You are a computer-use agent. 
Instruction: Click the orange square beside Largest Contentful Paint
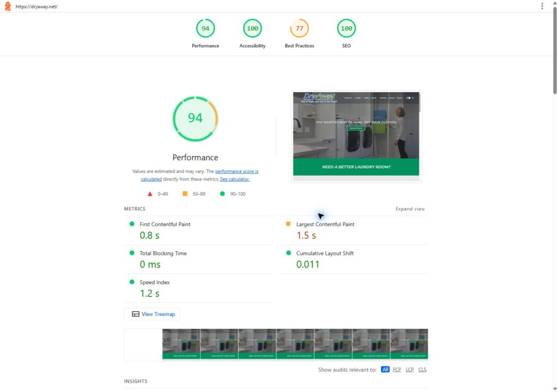click(x=288, y=224)
